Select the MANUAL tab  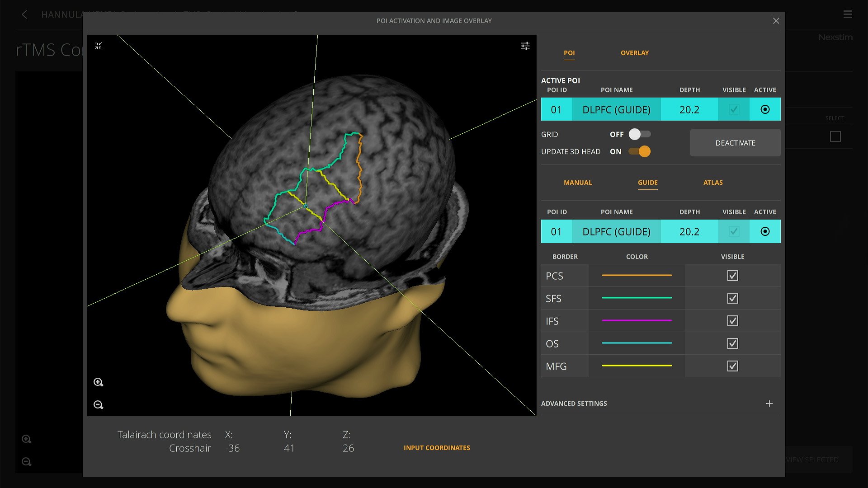(578, 183)
